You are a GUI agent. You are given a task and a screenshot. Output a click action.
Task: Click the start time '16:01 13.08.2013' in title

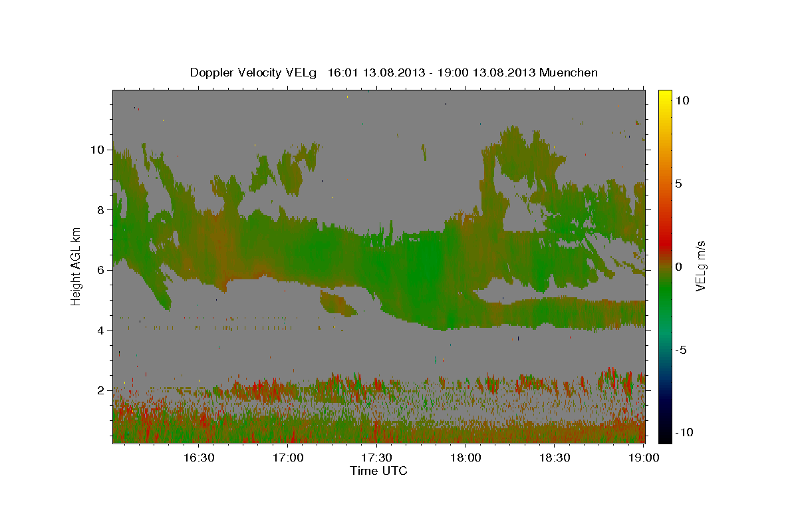coord(377,72)
